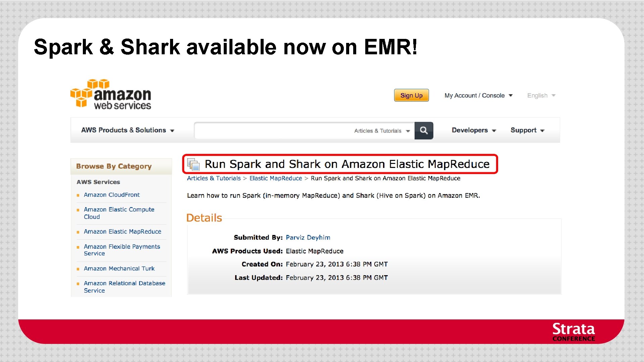Open the Developers menu
This screenshot has height=362, width=644.
(473, 130)
